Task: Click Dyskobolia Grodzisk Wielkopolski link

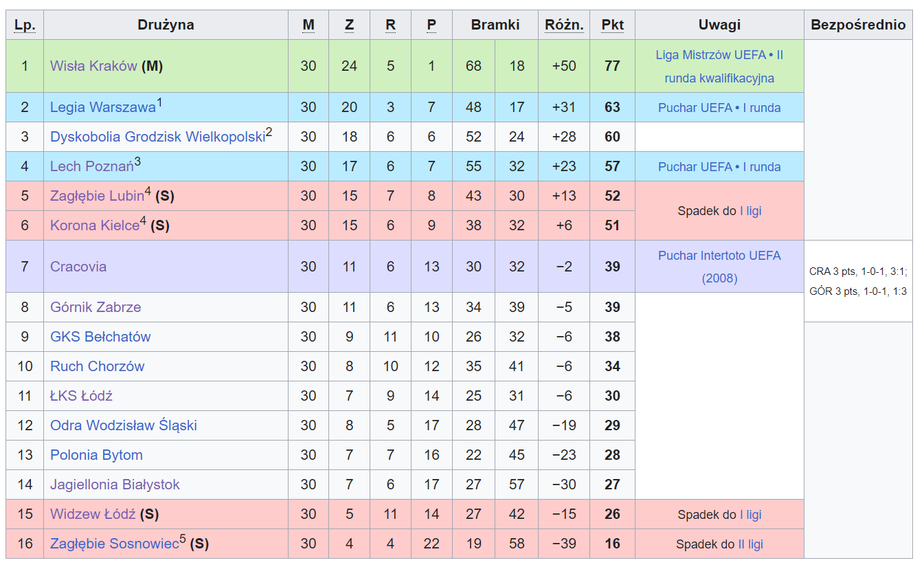Action: tap(157, 137)
